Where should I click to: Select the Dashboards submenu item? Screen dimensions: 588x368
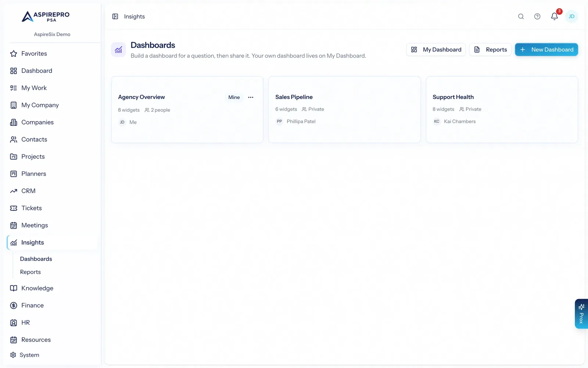[36, 259]
